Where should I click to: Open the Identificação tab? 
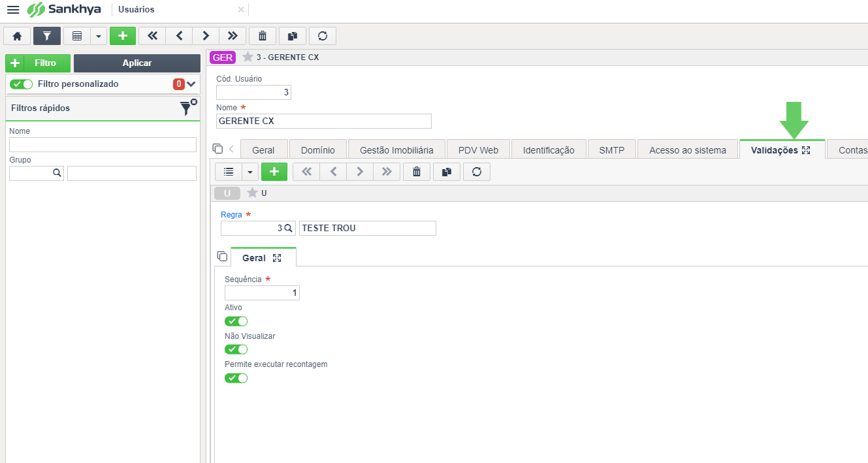(x=549, y=150)
